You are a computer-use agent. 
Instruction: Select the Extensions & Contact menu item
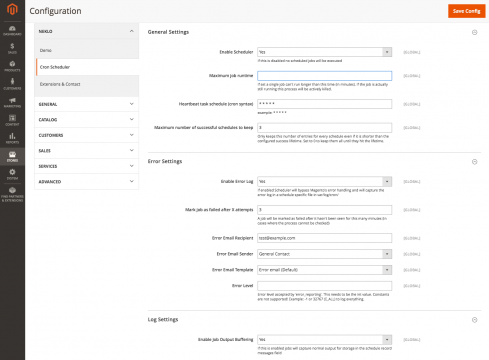point(87,84)
